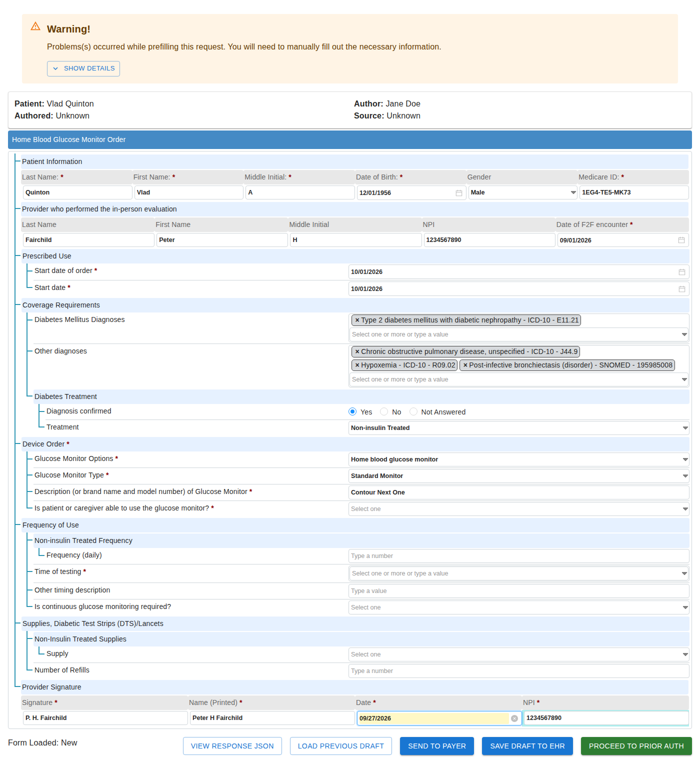Click the Signature field with P. H. Fairchild
The width and height of the screenshot is (700, 764).
click(x=105, y=718)
